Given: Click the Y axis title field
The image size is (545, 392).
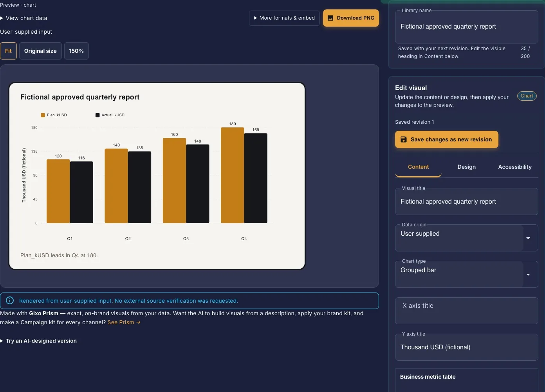Looking at the screenshot, I should 466,347.
